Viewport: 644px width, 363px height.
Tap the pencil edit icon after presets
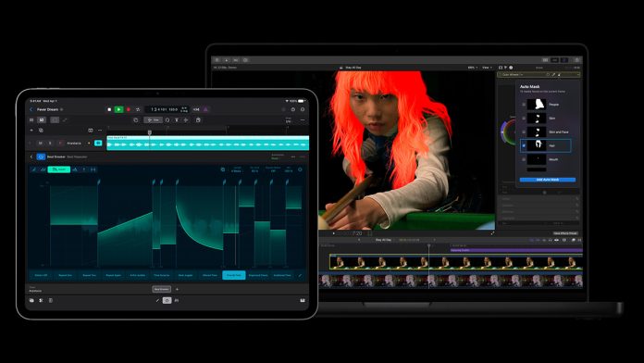click(300, 275)
